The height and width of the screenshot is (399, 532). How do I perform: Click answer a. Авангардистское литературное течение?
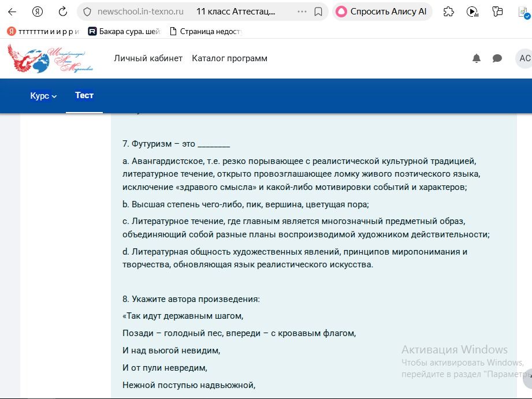302,174
